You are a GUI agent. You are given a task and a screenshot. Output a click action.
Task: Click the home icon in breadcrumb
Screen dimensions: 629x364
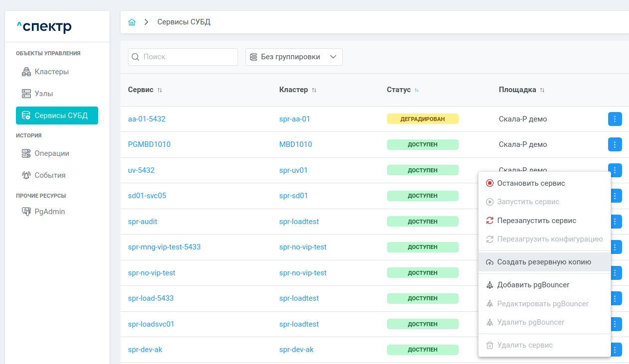tap(132, 22)
